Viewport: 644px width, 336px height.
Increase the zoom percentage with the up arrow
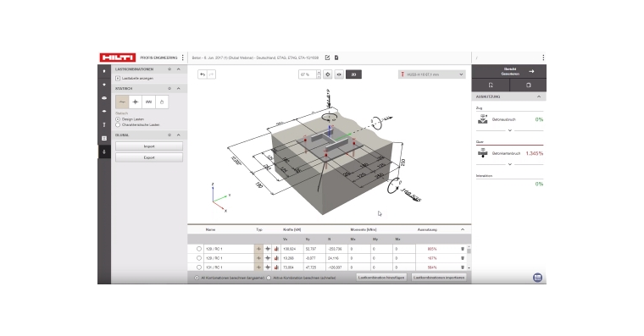tap(319, 72)
